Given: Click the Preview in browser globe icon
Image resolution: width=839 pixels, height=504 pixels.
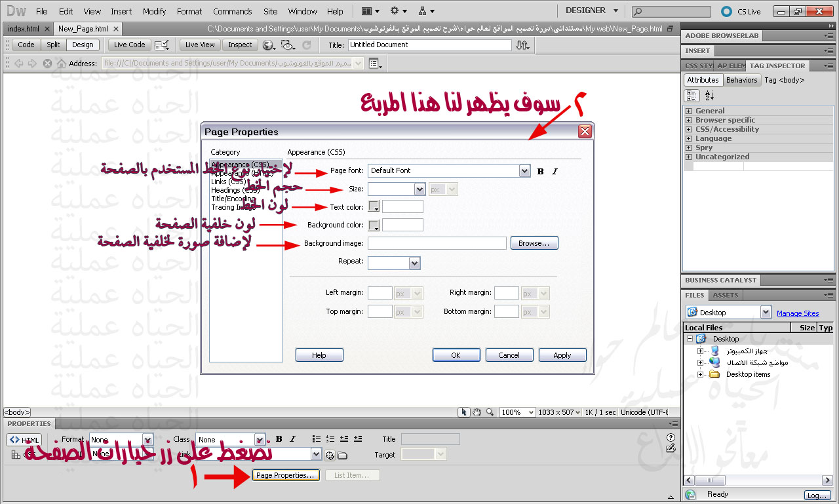Looking at the screenshot, I should tap(268, 45).
